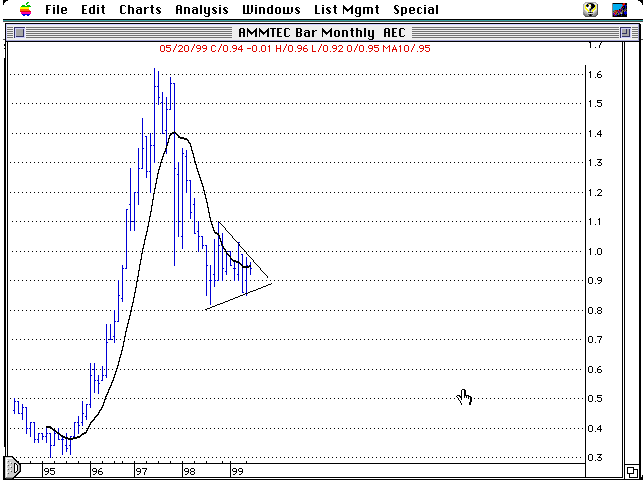The image size is (643, 480).
Task: Open the File menu
Action: click(x=57, y=9)
